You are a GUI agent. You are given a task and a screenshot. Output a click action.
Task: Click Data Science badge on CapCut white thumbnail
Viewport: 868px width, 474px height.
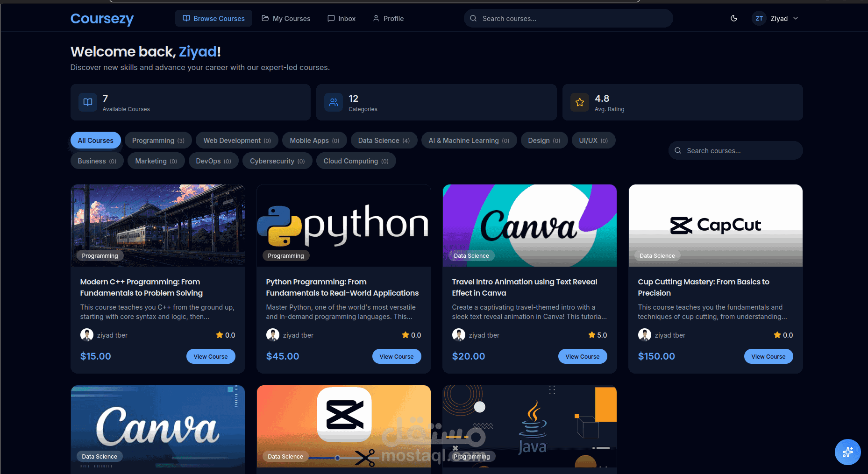[x=657, y=255]
